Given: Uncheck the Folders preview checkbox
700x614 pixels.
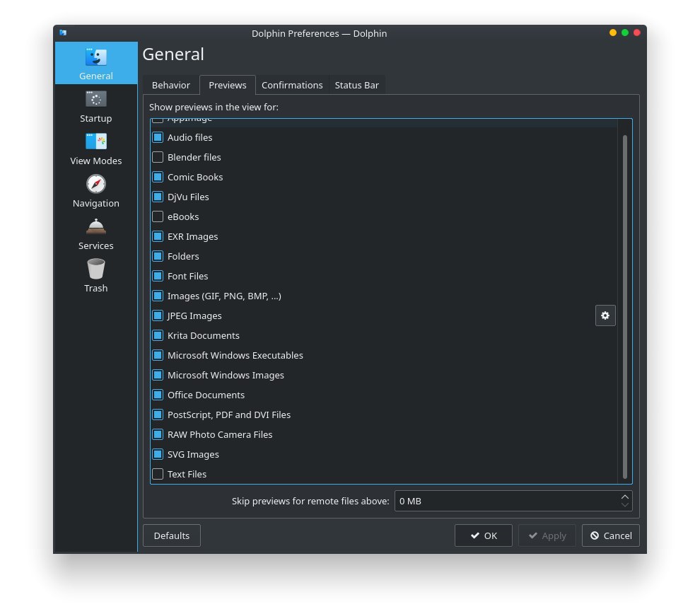Looking at the screenshot, I should [158, 256].
